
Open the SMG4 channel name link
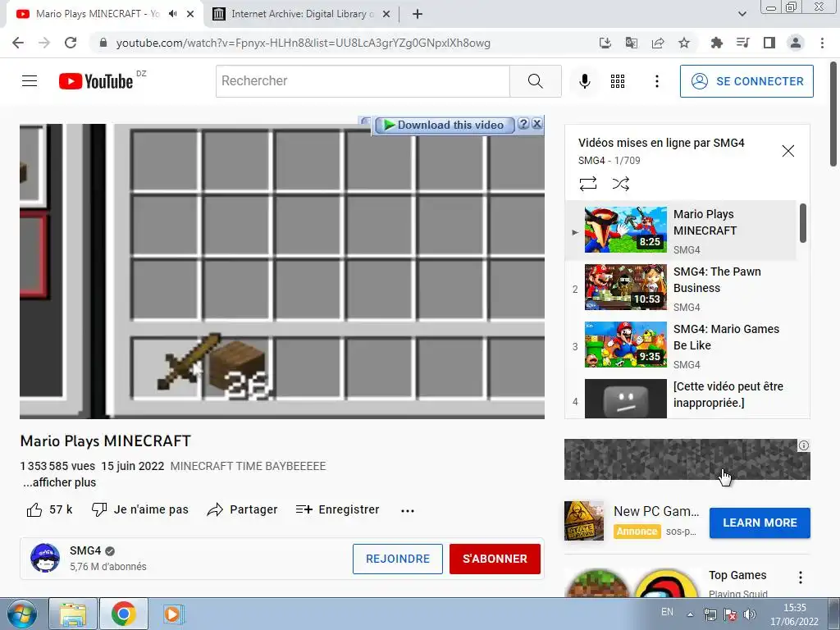[x=85, y=550]
